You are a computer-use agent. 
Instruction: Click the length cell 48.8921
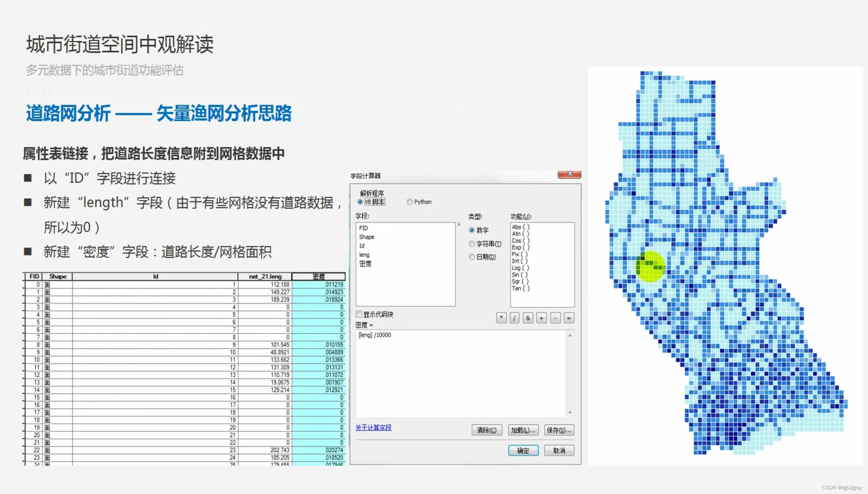click(265, 352)
